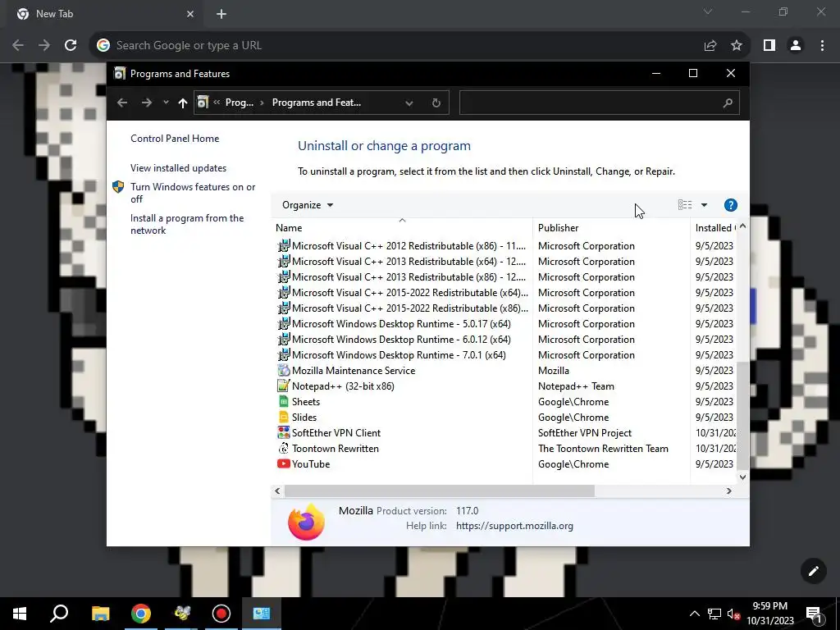Bookmark this tab with the star icon
The width and height of the screenshot is (840, 630).
[737, 46]
